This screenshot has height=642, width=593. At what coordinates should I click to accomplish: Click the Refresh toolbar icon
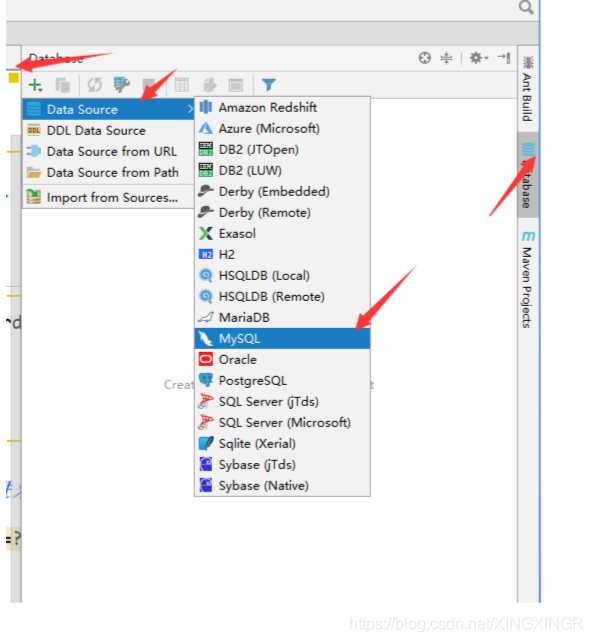(94, 85)
